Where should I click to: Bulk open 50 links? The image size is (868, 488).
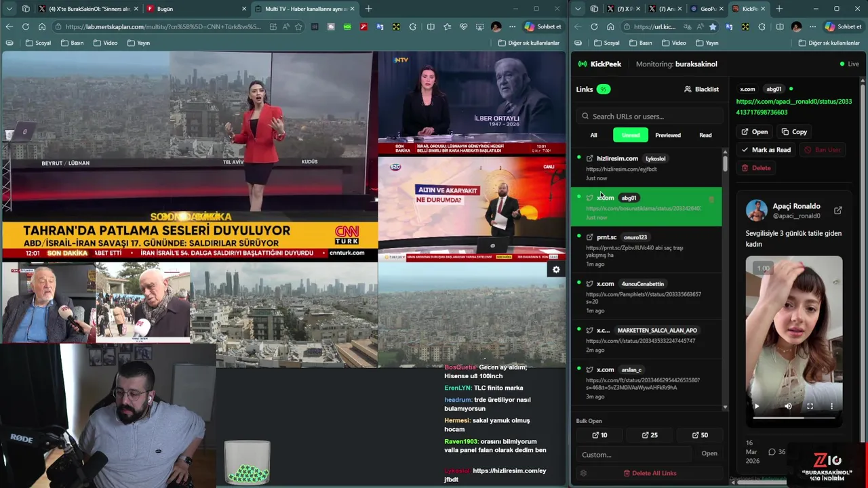(x=700, y=435)
